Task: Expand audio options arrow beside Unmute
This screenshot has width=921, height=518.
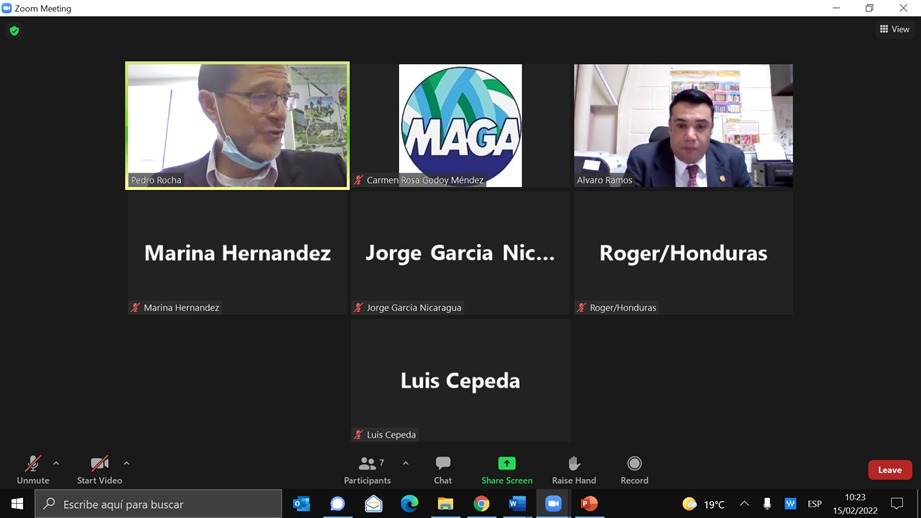Action: [56, 463]
